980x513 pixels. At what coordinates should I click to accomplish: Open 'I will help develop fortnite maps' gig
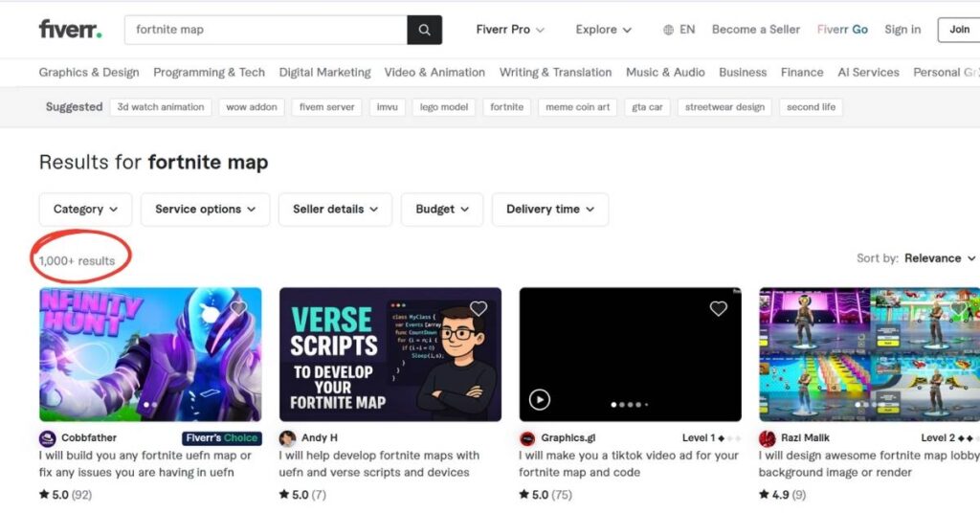[379, 464]
